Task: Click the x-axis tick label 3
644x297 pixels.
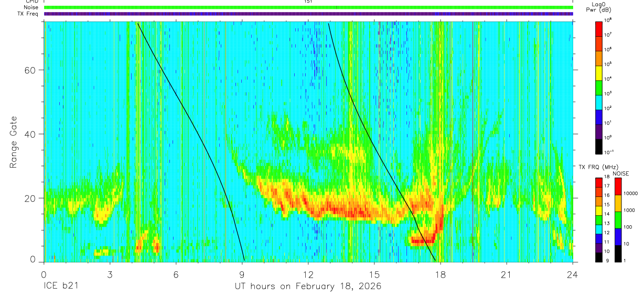Action: [110, 274]
